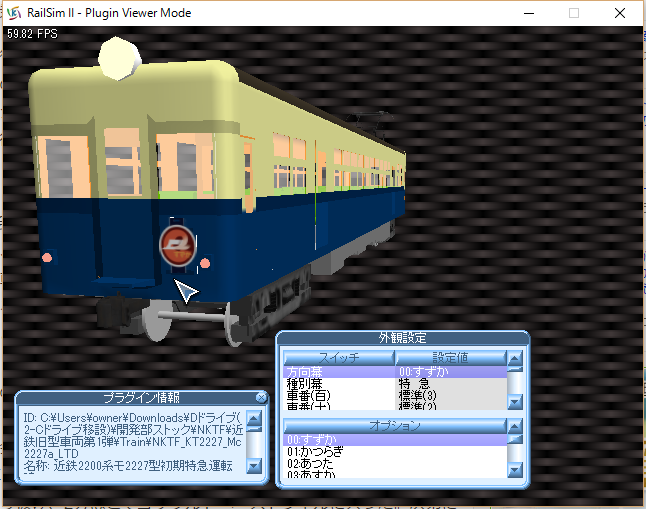Click the plugin ID path text

[133, 436]
